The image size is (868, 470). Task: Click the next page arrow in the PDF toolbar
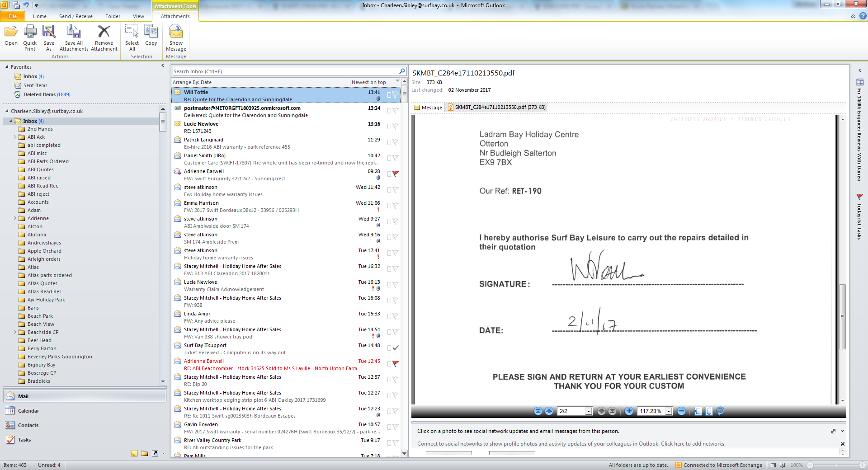click(601, 411)
